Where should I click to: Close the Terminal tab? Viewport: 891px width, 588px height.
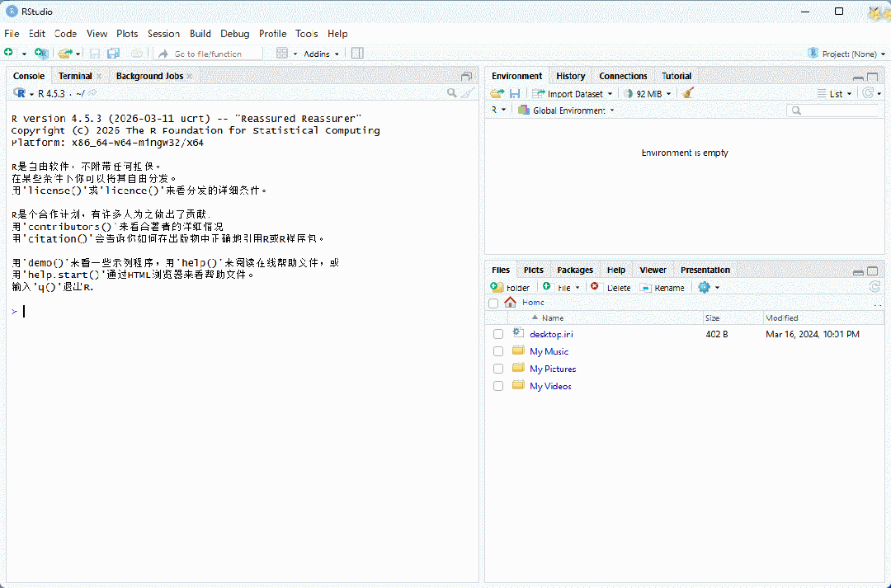[99, 76]
